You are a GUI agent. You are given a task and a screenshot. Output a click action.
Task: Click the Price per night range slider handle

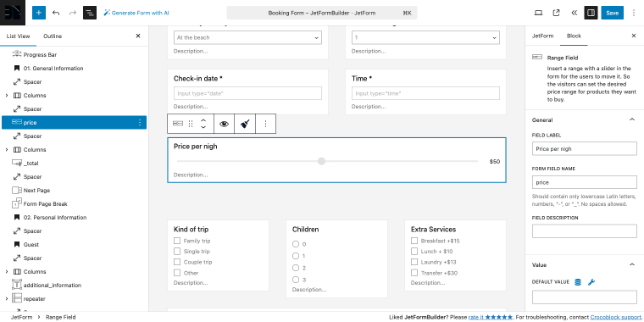[322, 161]
